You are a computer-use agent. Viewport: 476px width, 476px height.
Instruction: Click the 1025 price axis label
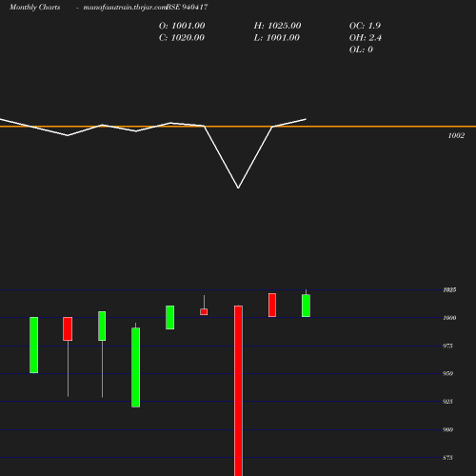click(x=449, y=289)
